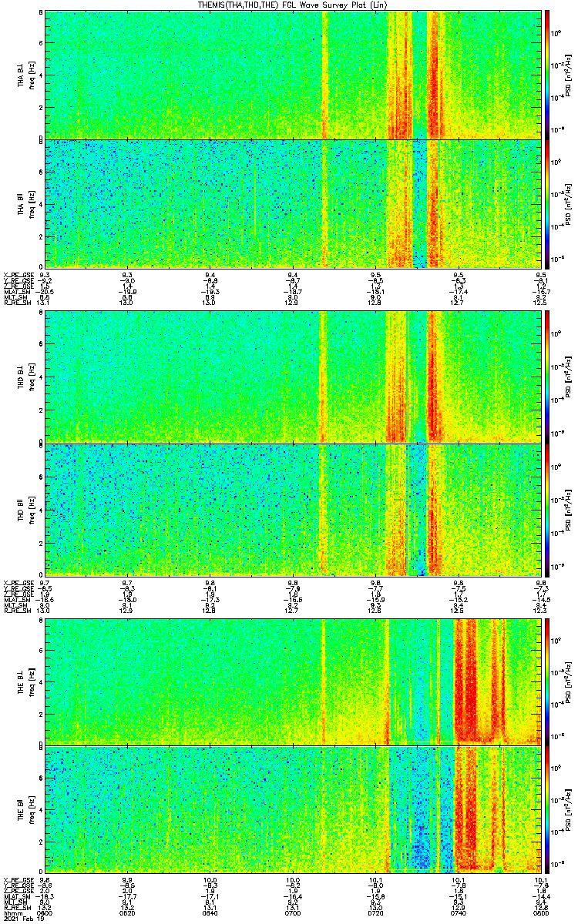This screenshot has height=924, width=578.
Task: Click the PSD [nT²/Hz] label of THE B⊥ colorbar
Action: point(570,681)
